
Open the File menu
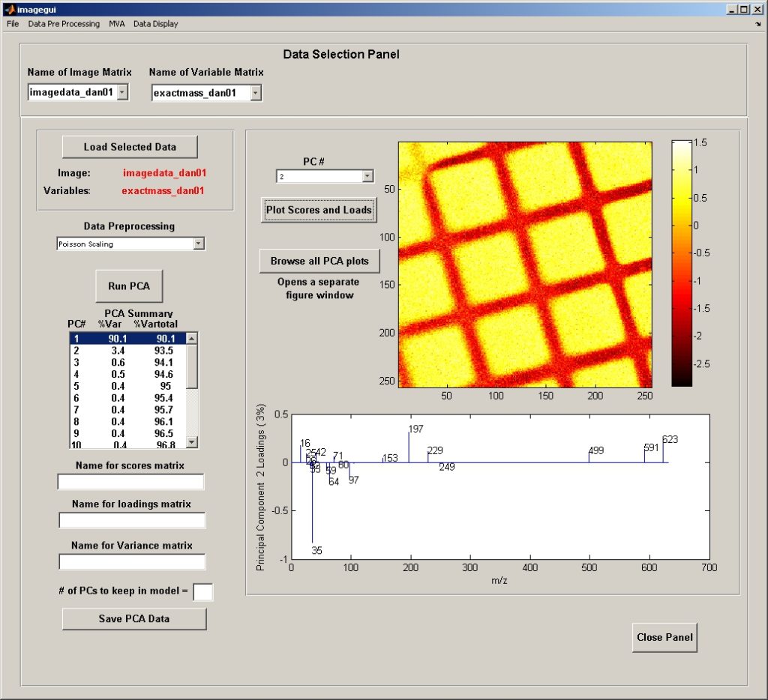[x=12, y=24]
